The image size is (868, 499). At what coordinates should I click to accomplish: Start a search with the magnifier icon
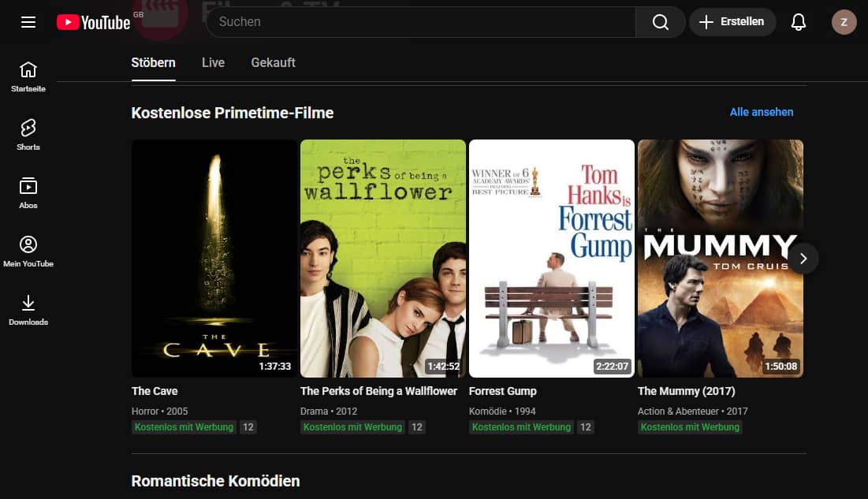tap(660, 21)
